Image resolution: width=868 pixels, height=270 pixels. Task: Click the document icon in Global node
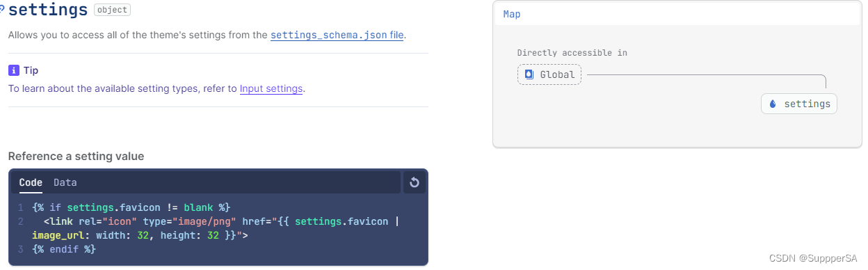point(529,74)
